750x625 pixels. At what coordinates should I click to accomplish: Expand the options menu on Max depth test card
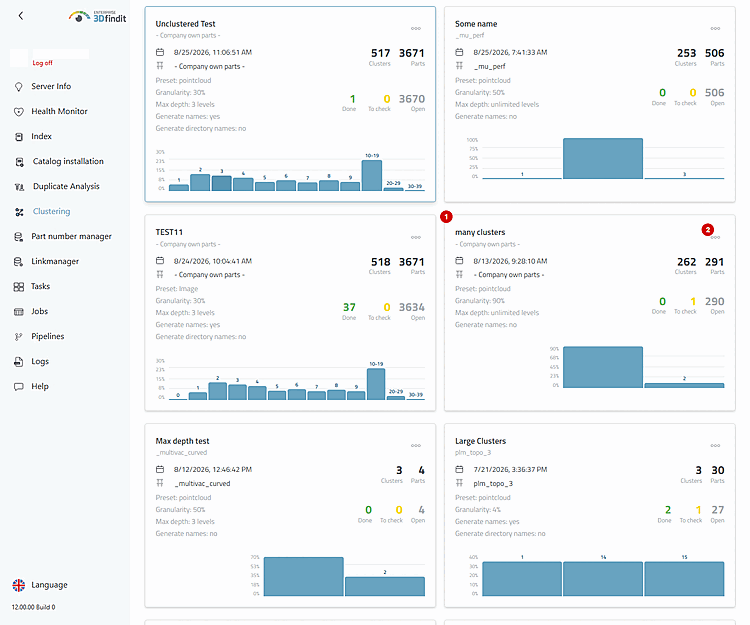(416, 446)
